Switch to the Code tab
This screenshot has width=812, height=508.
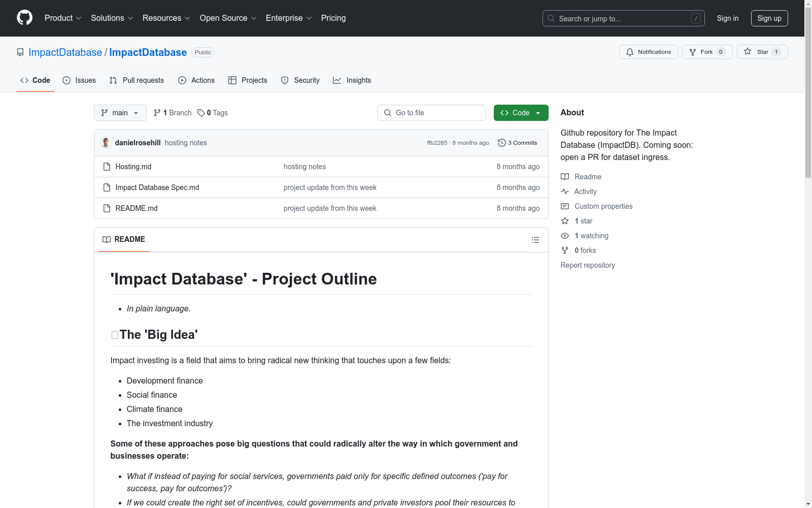click(x=36, y=80)
